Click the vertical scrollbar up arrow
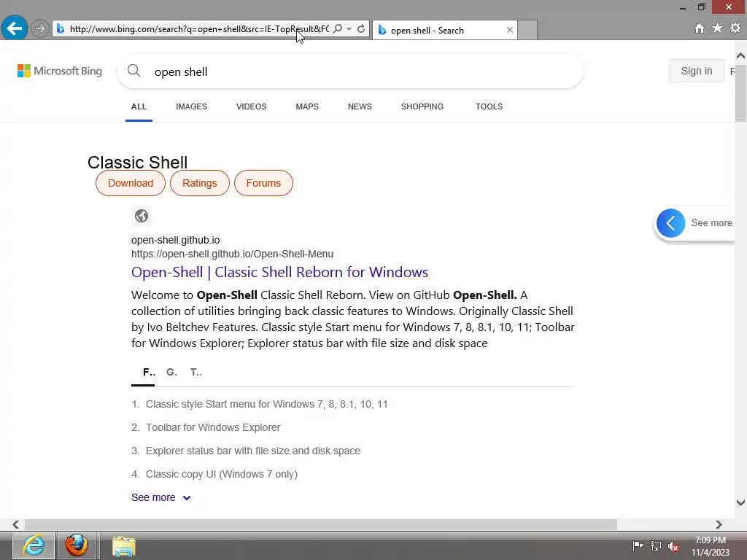Screen dimensions: 747x560 [740, 56]
